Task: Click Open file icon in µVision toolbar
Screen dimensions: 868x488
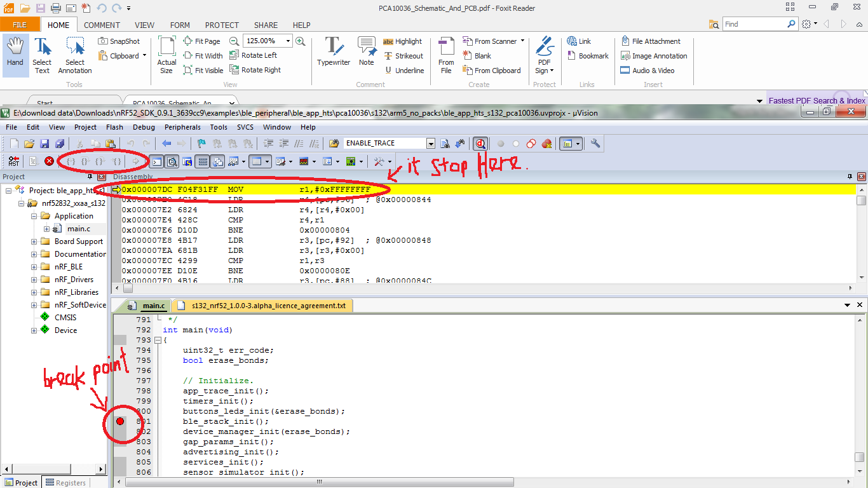Action: pos(29,144)
